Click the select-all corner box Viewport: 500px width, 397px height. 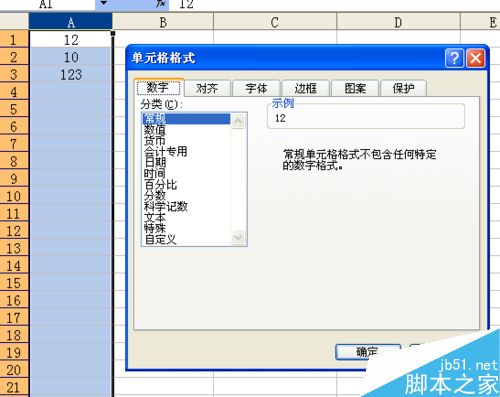point(14,22)
